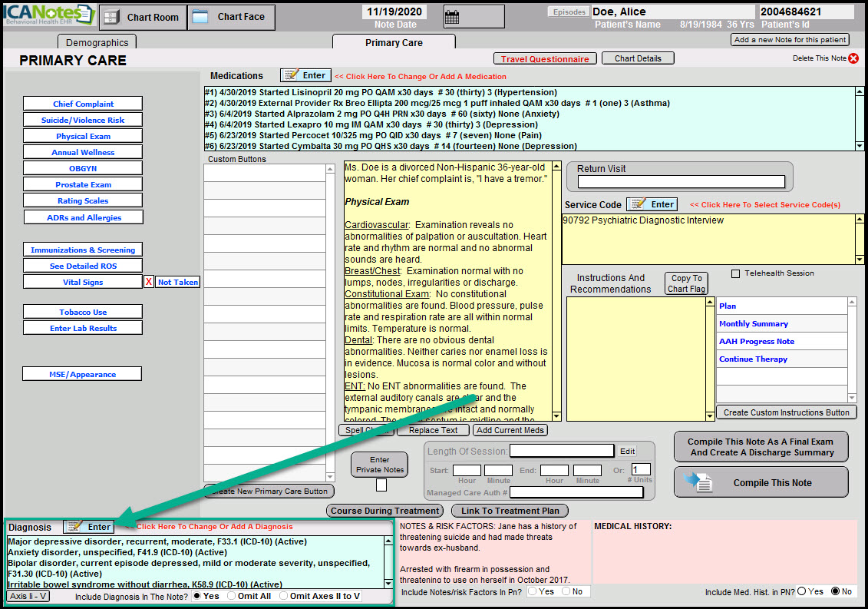This screenshot has height=609, width=868.
Task: Click the Medications Enter notepad button
Action: click(305, 75)
